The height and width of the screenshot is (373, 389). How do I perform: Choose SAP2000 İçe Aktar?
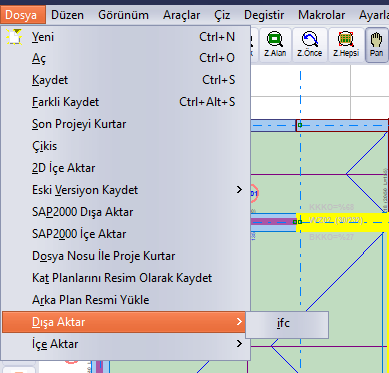coord(126,234)
